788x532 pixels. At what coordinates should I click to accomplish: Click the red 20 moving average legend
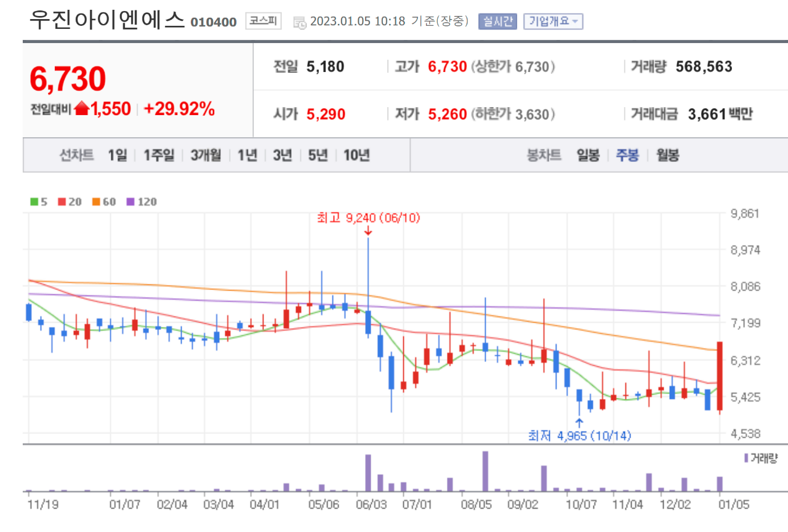click(70, 201)
